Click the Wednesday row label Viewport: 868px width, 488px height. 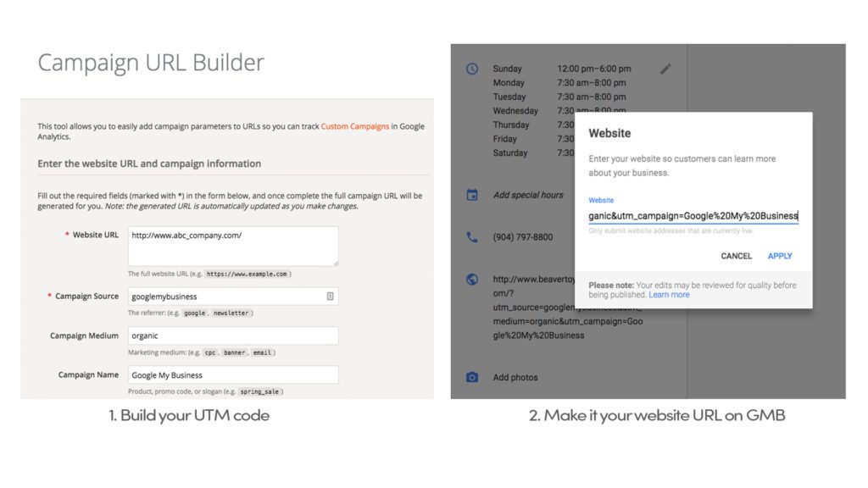[x=515, y=111]
